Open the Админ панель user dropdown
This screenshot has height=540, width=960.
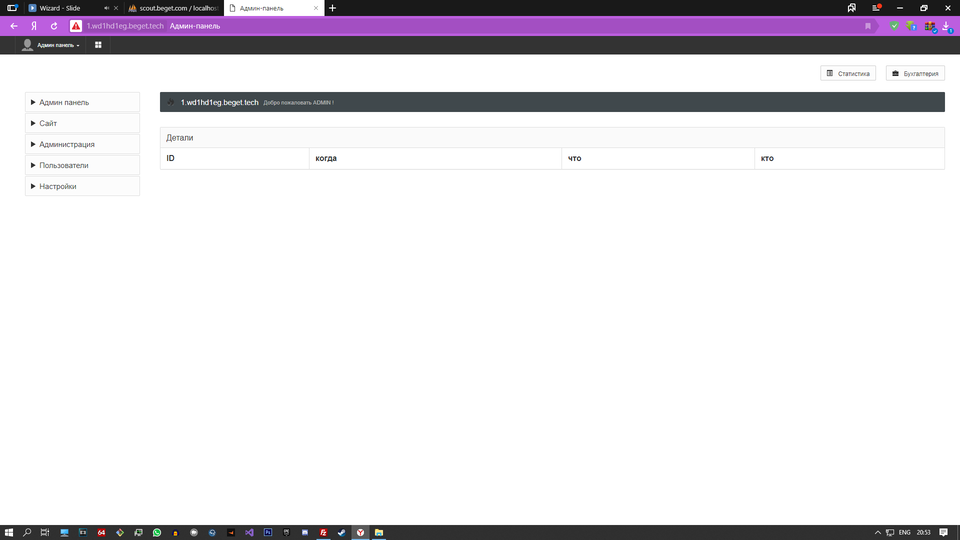point(57,45)
